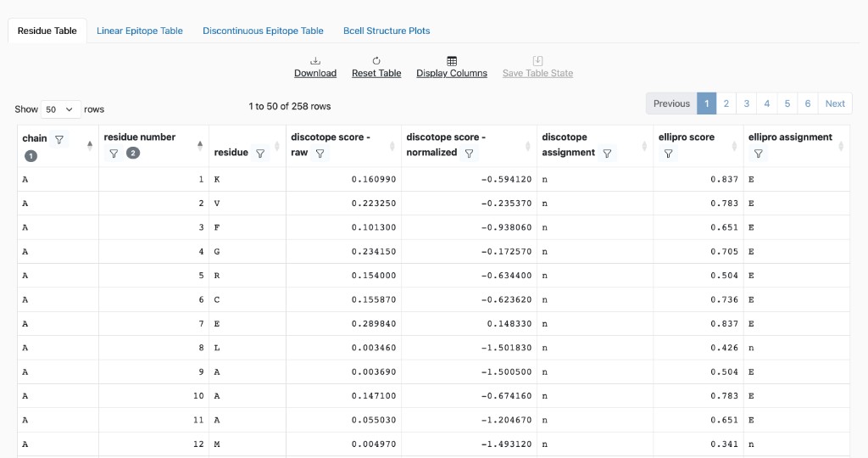Download the residue table
The image size is (868, 458).
315,67
